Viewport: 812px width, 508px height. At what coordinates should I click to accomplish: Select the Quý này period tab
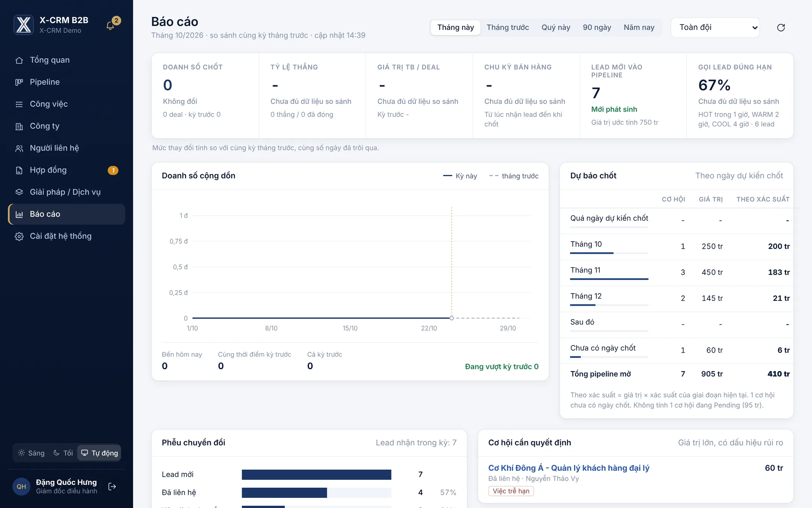click(x=556, y=27)
